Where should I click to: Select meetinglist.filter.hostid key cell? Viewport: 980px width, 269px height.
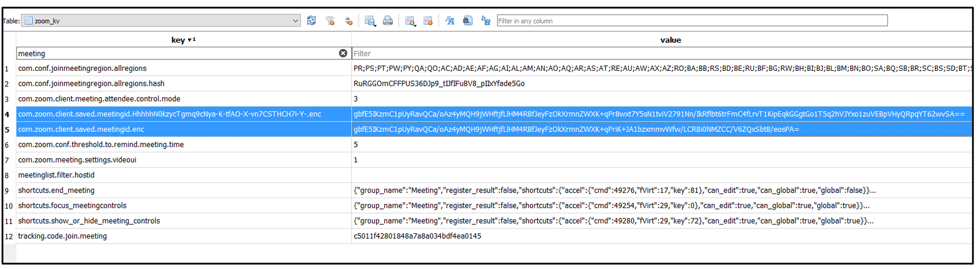183,175
